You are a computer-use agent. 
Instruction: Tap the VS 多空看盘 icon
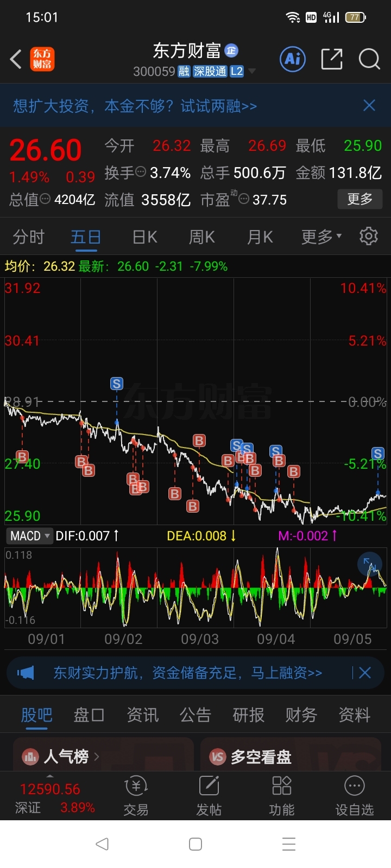(x=218, y=756)
